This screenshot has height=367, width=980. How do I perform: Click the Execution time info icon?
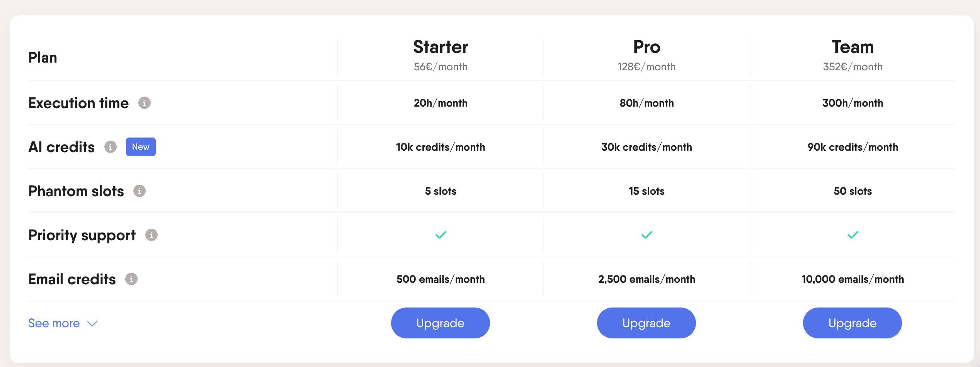pos(145,103)
